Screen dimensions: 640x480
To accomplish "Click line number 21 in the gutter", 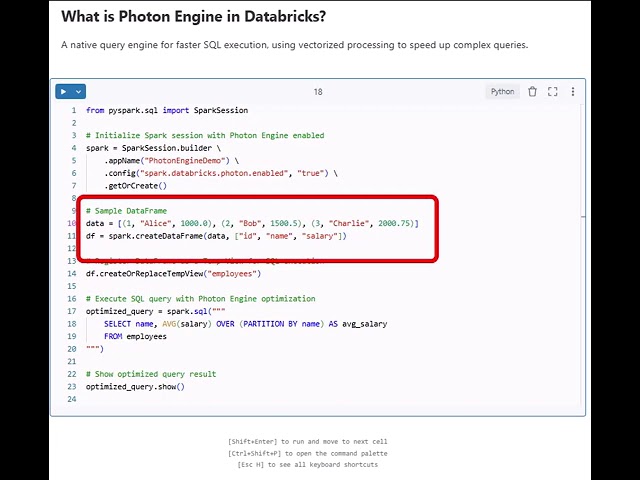I will pos(72,362).
